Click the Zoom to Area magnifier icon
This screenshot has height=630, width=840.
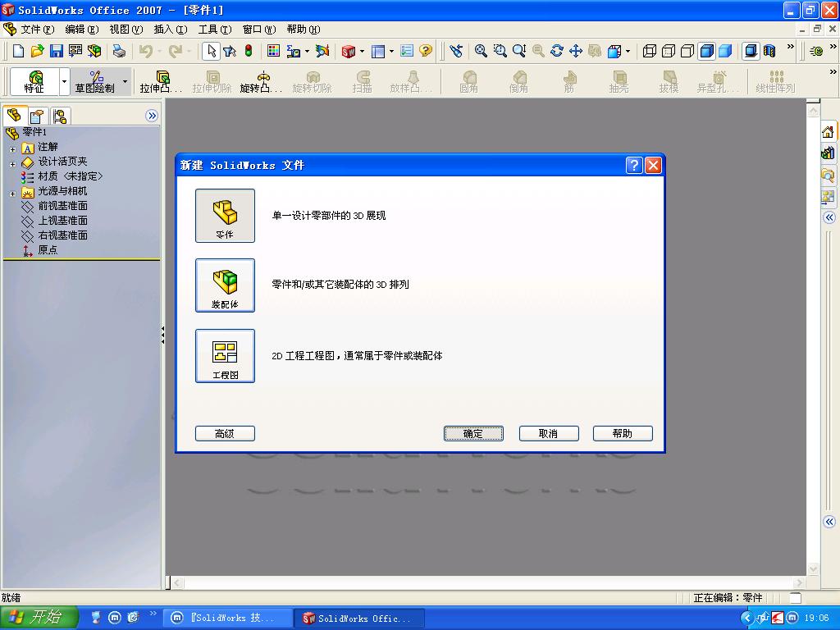(500, 51)
